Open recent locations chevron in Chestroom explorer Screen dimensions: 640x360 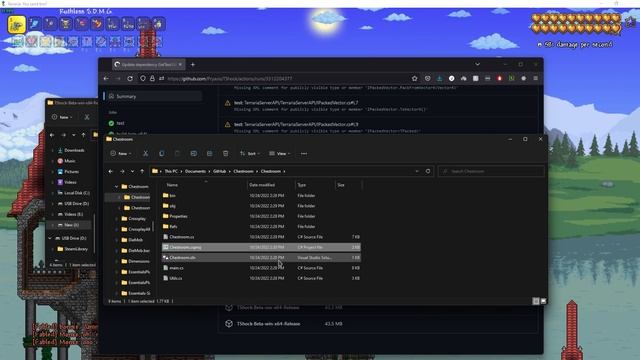click(132, 171)
